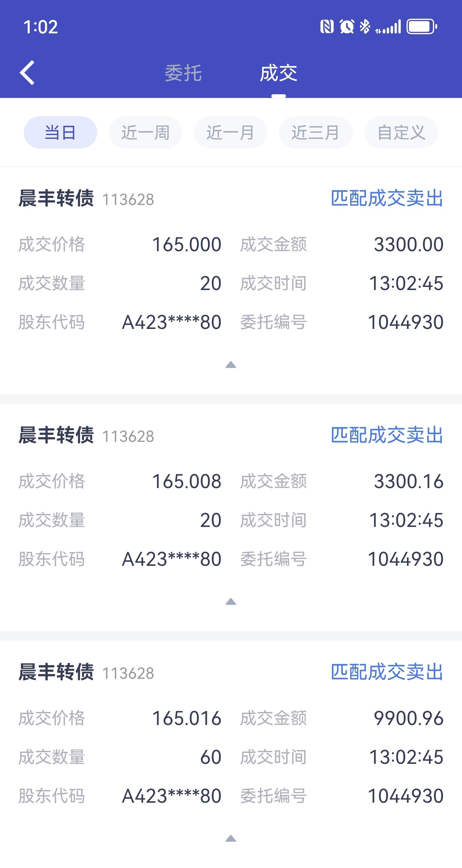Tap the alarm clock status icon
This screenshot has width=462, height=868.
(346, 27)
